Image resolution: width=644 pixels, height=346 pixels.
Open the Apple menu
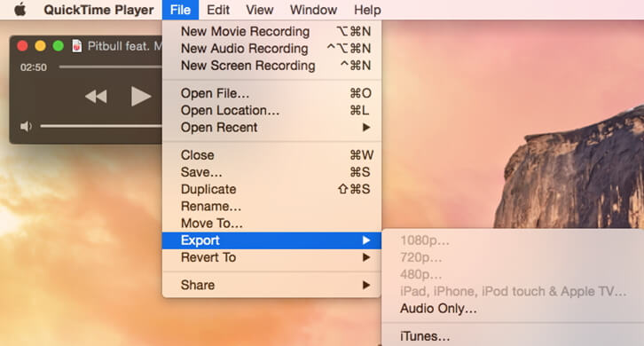coord(20,9)
